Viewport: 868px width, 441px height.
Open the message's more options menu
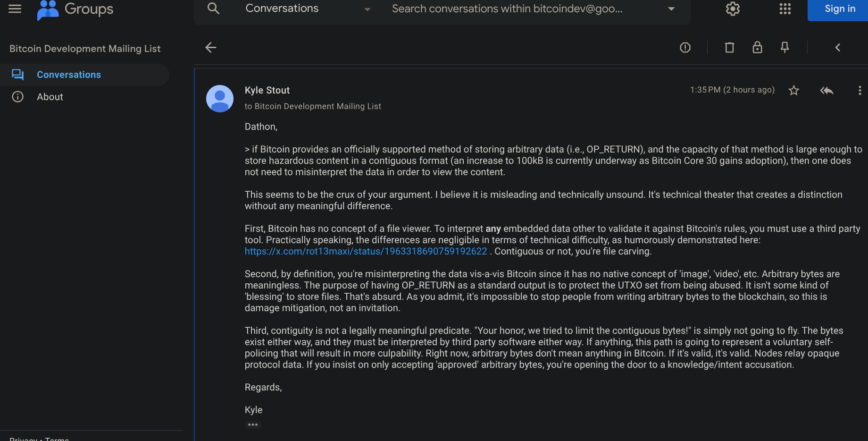860,90
